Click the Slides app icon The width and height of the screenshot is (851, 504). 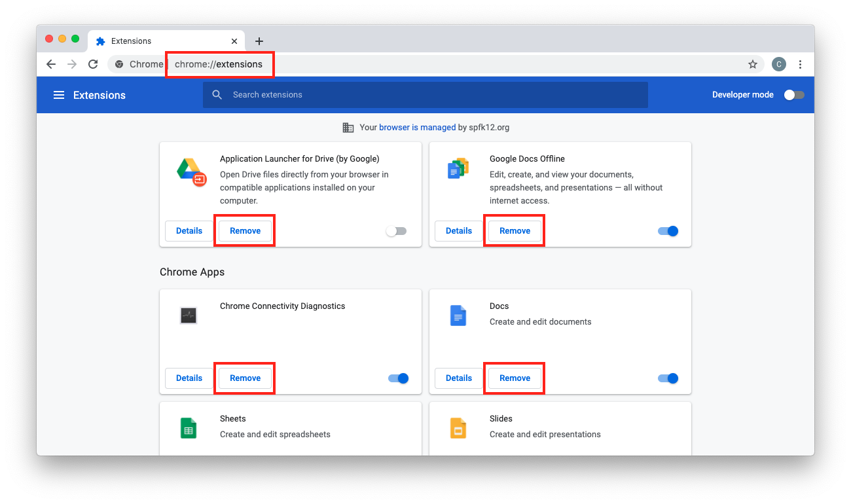(458, 428)
